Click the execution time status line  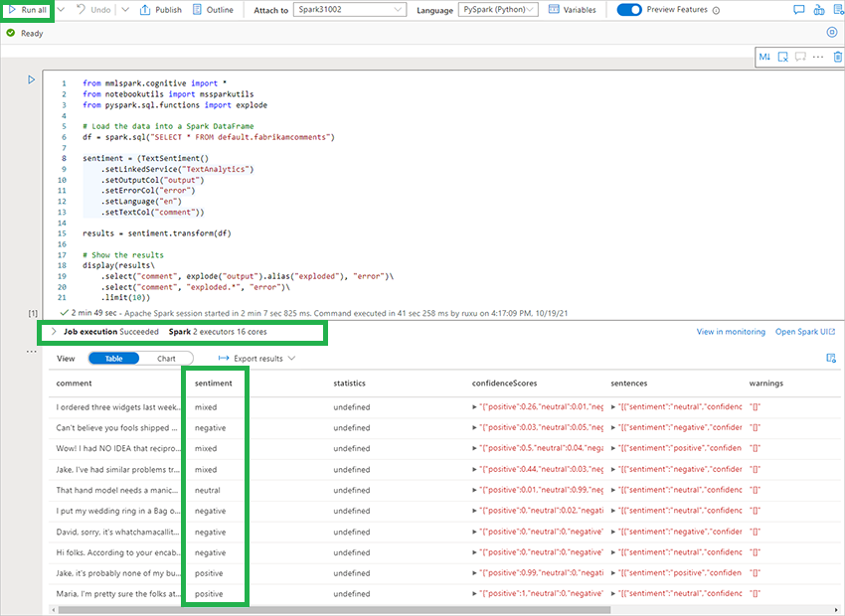[x=314, y=313]
